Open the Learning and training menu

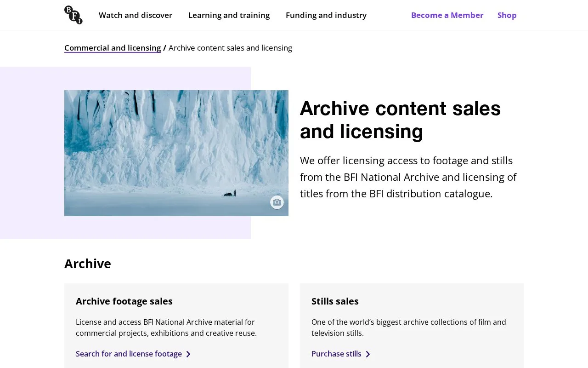coord(229,15)
